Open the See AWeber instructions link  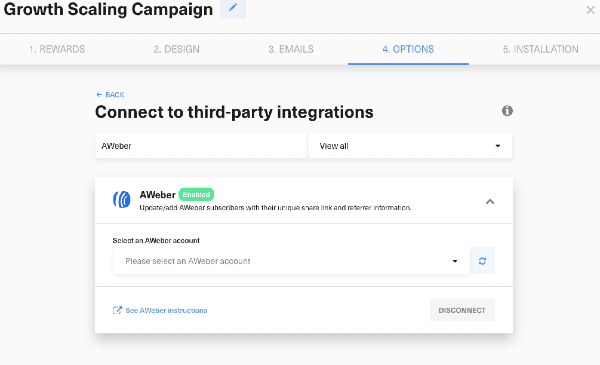pos(160,310)
